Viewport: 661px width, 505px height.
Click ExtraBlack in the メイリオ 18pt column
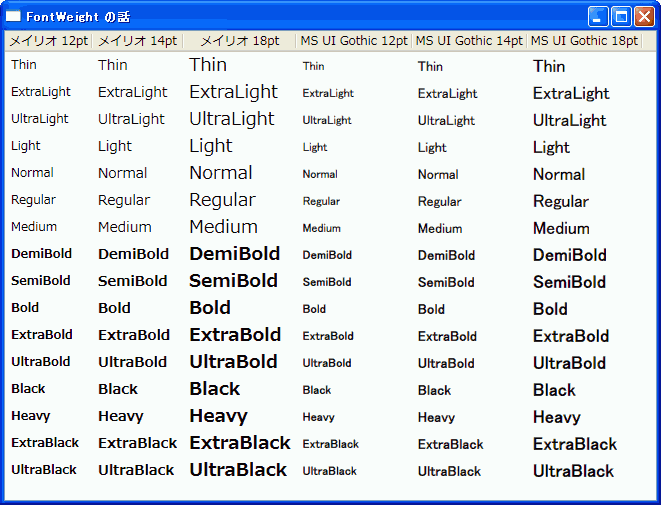click(240, 443)
